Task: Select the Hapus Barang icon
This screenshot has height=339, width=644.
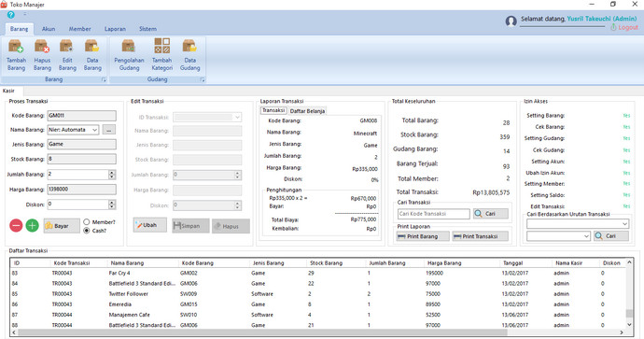Action: [42, 55]
